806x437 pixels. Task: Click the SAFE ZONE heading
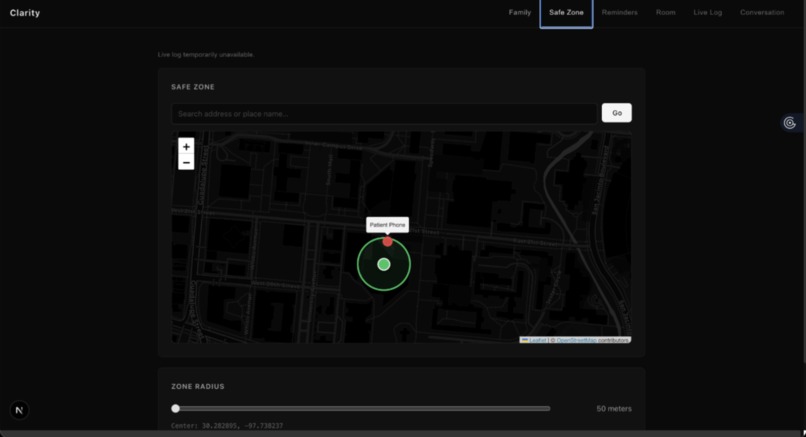pos(193,87)
